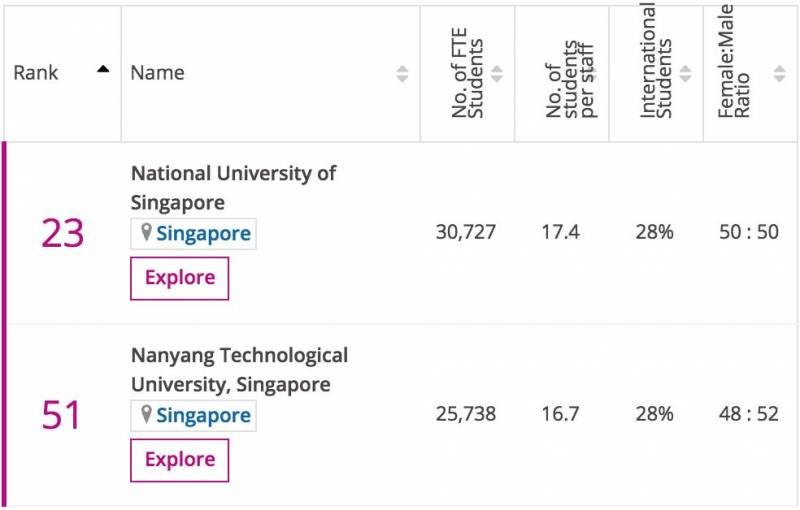800x510 pixels.
Task: Open Singapore location link for National University
Action: tap(203, 234)
